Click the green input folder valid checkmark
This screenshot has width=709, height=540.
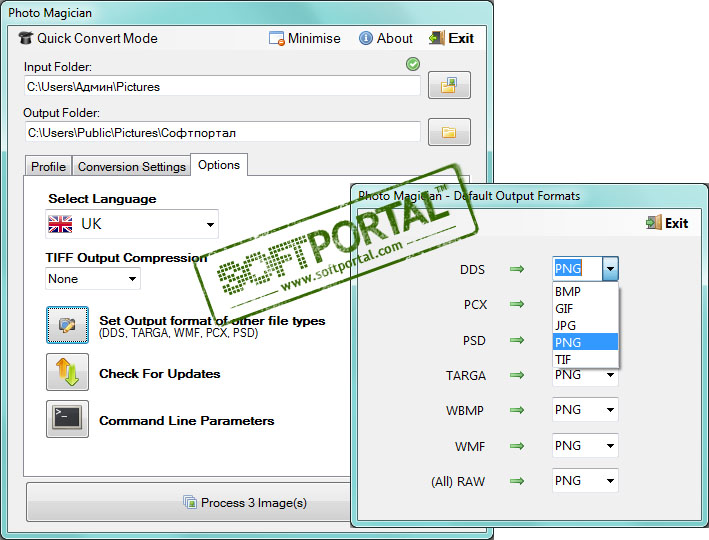click(412, 64)
